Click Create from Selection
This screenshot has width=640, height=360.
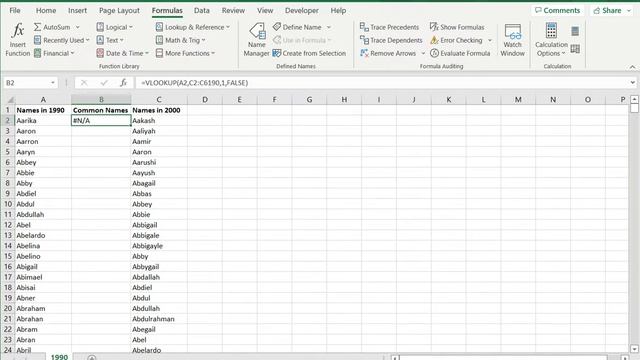click(309, 53)
